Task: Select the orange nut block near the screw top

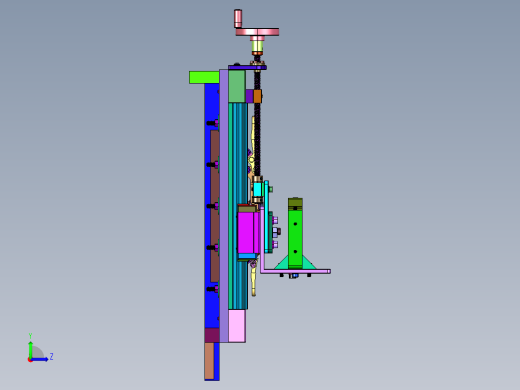Action: click(257, 96)
